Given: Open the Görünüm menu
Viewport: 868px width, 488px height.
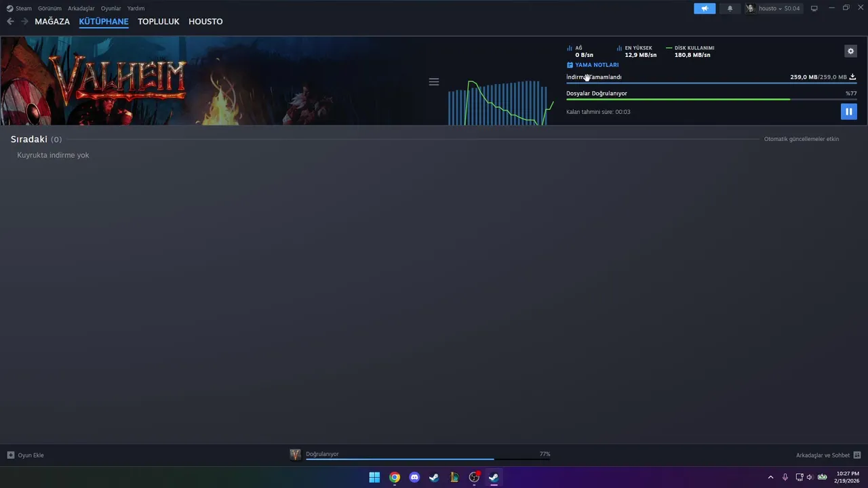Looking at the screenshot, I should coord(50,8).
